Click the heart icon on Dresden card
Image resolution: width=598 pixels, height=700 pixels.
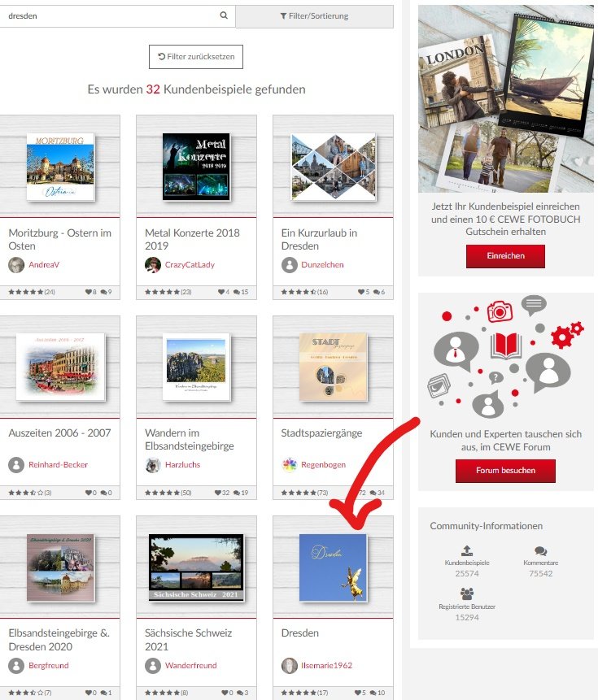358,693
